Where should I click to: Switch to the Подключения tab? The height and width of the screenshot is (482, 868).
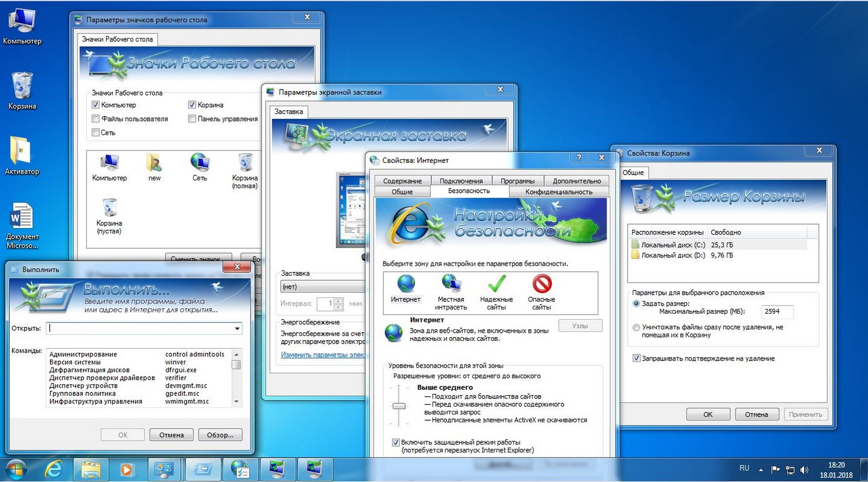point(461,181)
